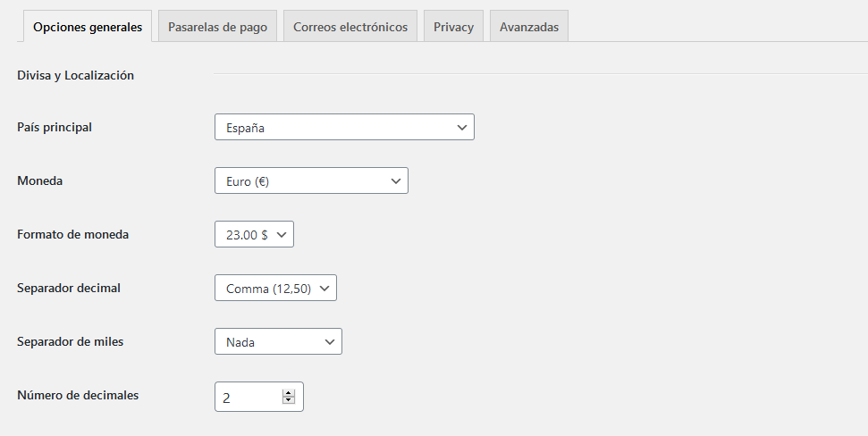Open the Moneda dropdown set to Euro (€)
The height and width of the screenshot is (436, 868).
click(x=311, y=181)
